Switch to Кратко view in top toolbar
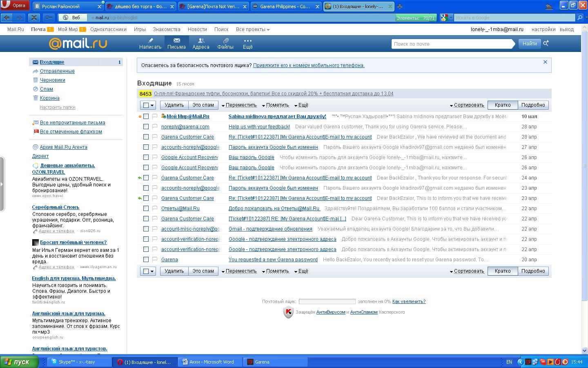The image size is (588, 368). [503, 105]
